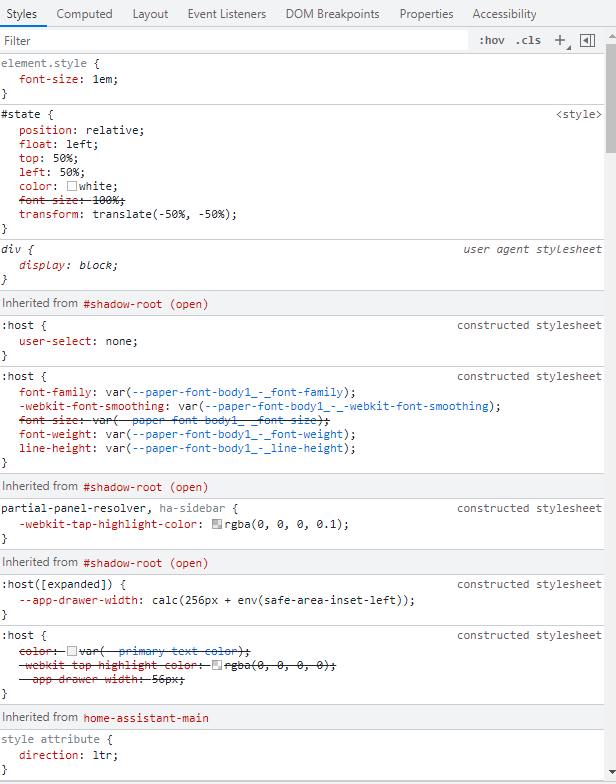The width and height of the screenshot is (616, 784).
Task: Switch to the Styles tab
Action: pos(22,14)
